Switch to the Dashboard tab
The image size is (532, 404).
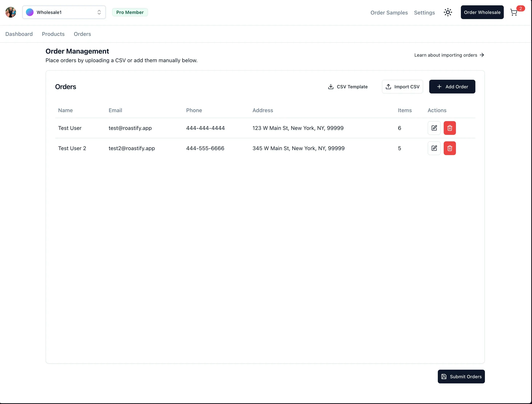pos(19,34)
